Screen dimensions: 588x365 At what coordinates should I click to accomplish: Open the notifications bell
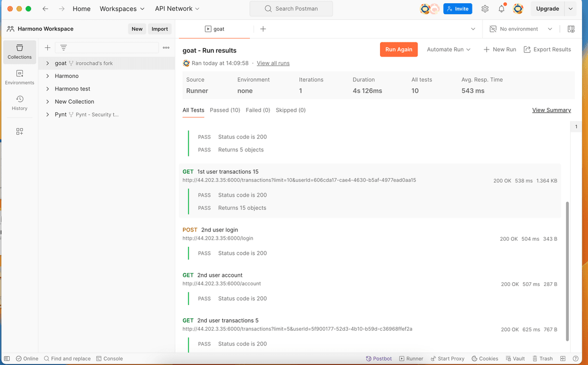point(501,9)
